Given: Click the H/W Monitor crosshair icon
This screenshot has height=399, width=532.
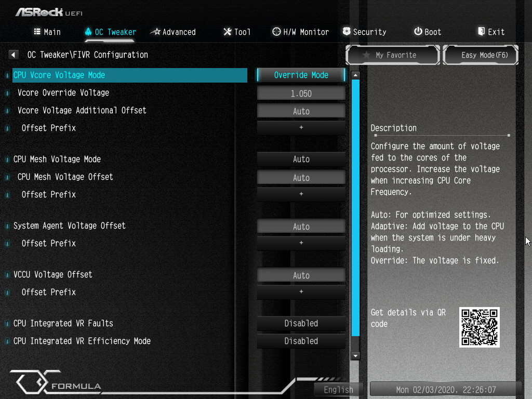Looking at the screenshot, I should point(276,32).
